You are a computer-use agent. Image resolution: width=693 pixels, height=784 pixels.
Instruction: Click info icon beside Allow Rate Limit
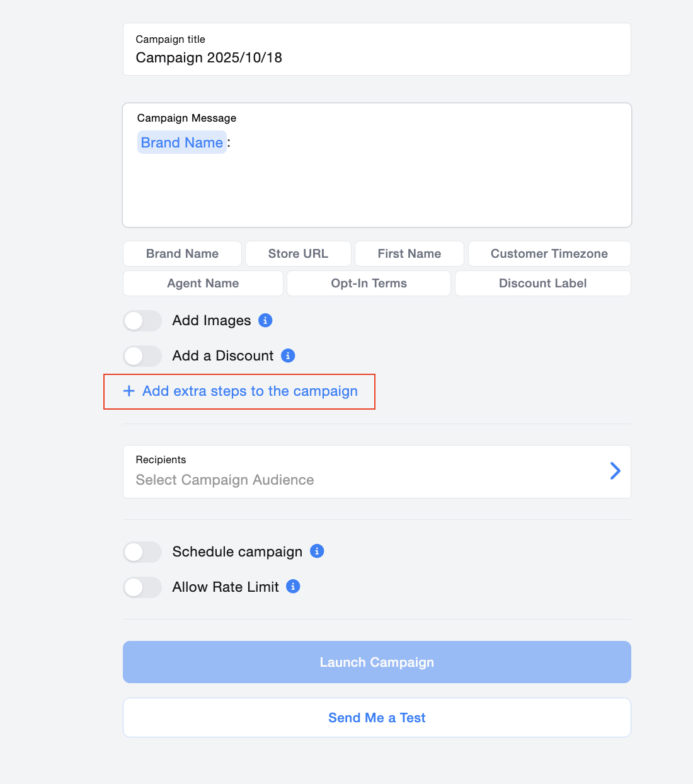click(293, 587)
